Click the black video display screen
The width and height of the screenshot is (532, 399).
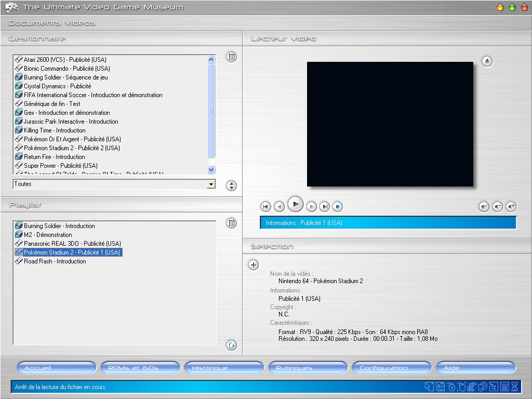[390, 124]
